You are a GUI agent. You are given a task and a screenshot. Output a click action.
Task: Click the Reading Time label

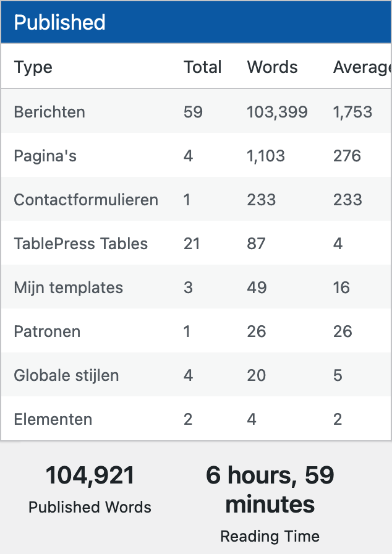[x=270, y=536]
